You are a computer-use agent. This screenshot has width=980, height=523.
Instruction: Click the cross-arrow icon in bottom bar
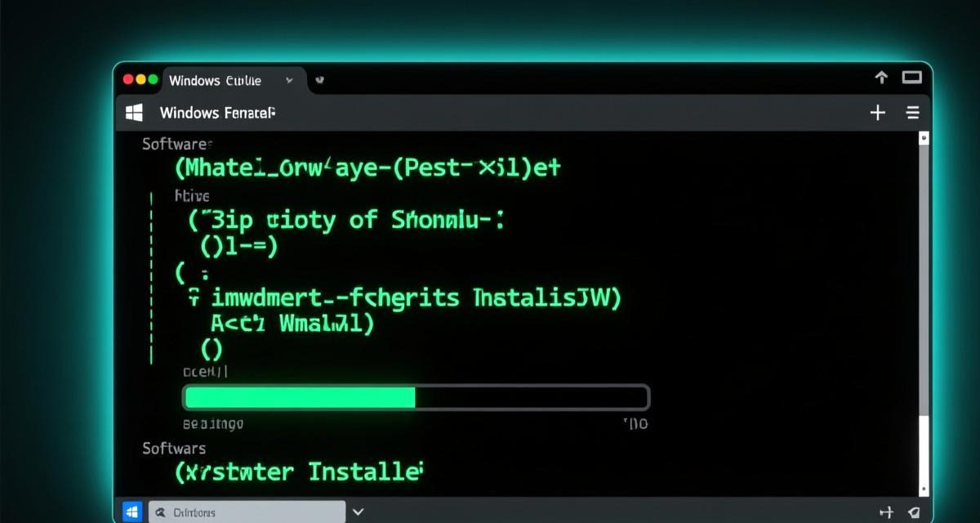coord(886,512)
